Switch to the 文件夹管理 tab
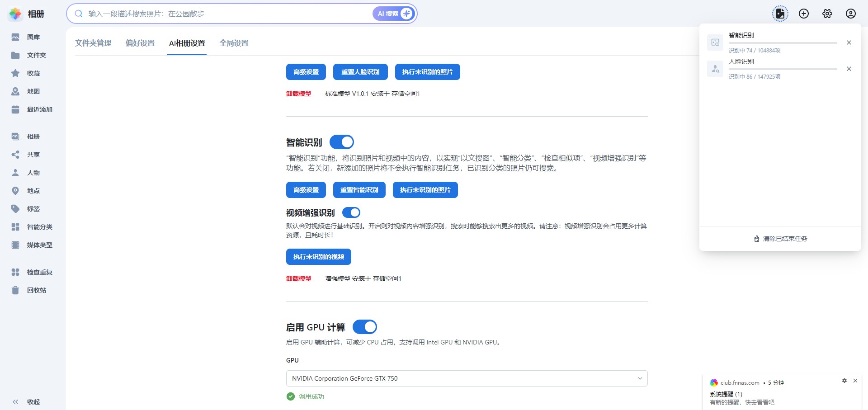Viewport: 868px width, 410px height. pos(93,43)
